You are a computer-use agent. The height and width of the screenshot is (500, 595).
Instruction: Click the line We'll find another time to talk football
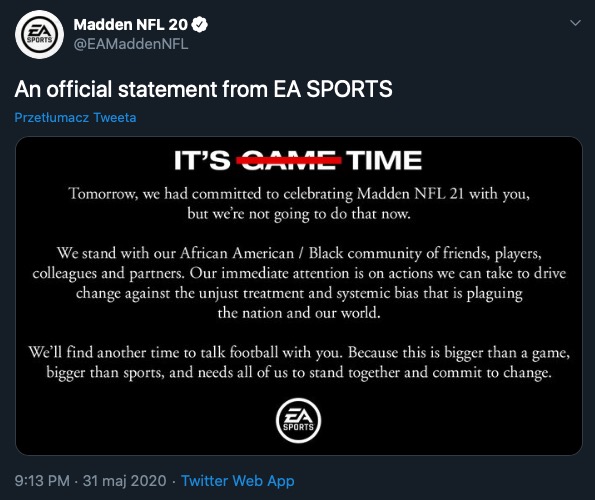pyautogui.click(x=299, y=352)
